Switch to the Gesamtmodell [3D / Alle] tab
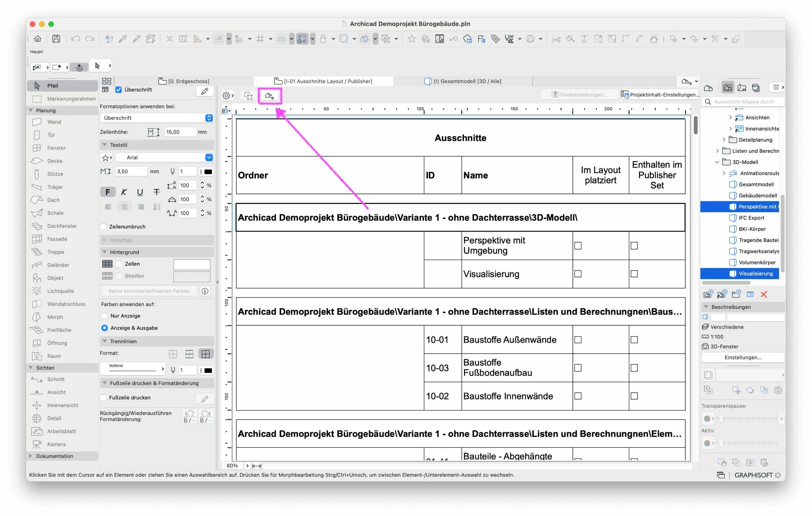The width and height of the screenshot is (812, 516). 463,81
